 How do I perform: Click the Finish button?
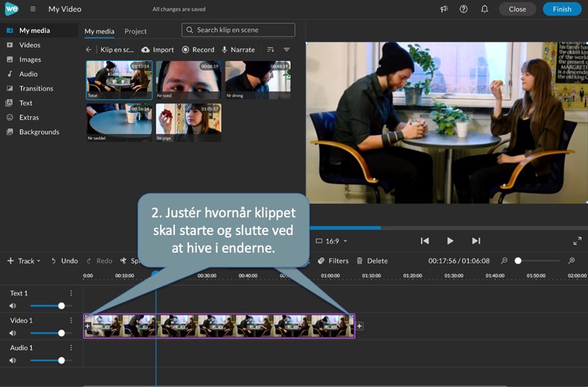562,9
